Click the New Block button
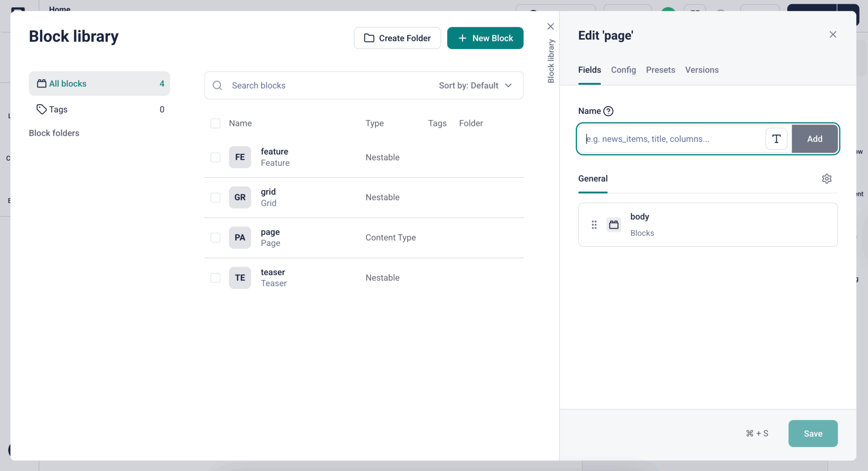The image size is (868, 471). [485, 38]
